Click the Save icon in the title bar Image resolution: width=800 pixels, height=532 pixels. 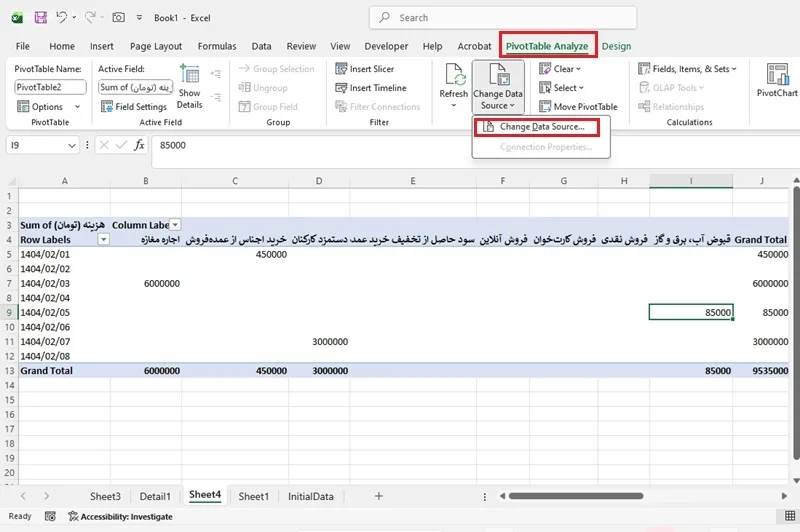pos(41,18)
